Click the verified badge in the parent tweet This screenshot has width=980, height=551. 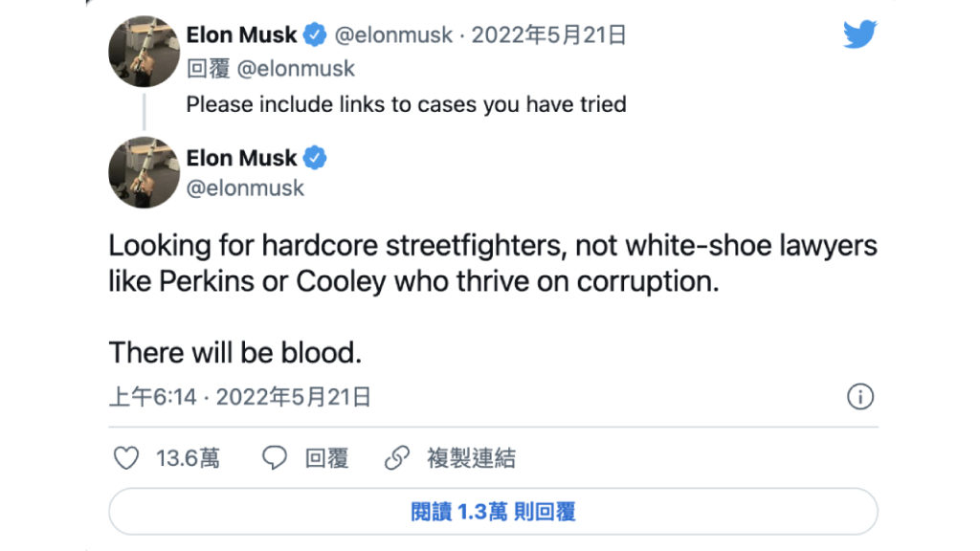(314, 36)
